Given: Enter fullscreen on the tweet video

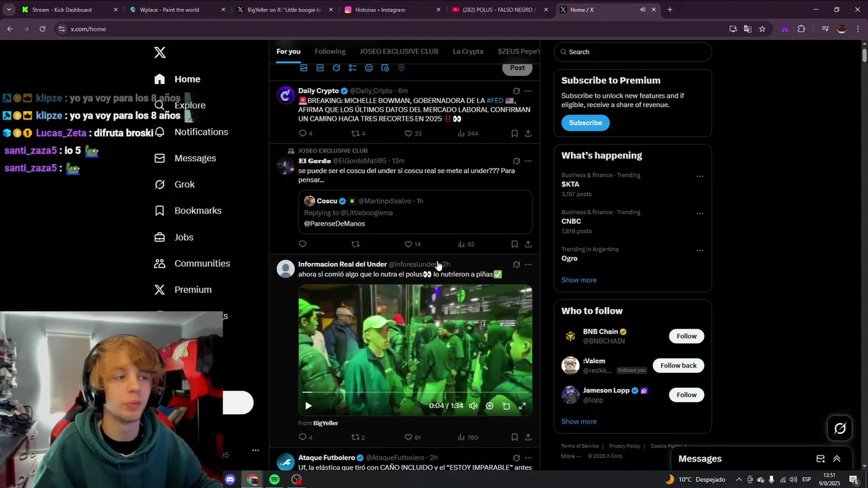Looking at the screenshot, I should click(x=522, y=406).
